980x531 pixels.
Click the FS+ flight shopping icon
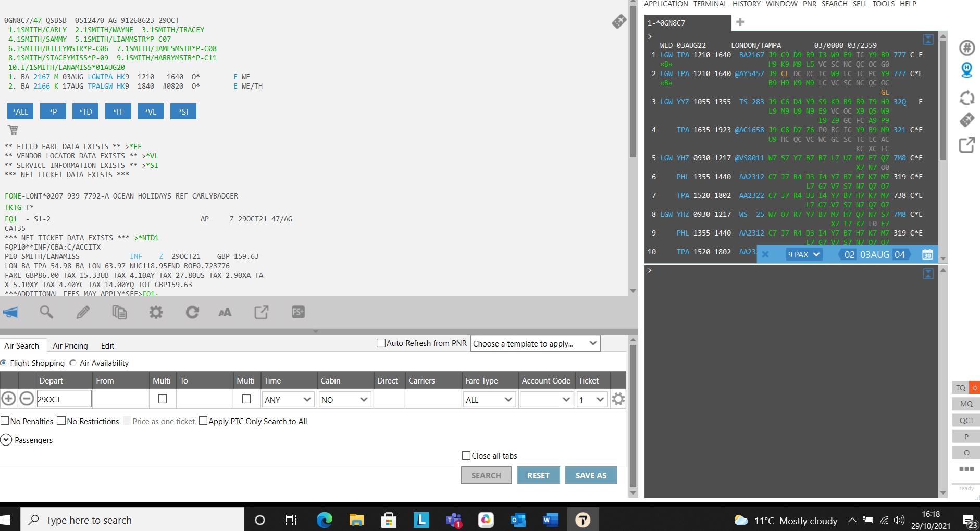coord(298,312)
